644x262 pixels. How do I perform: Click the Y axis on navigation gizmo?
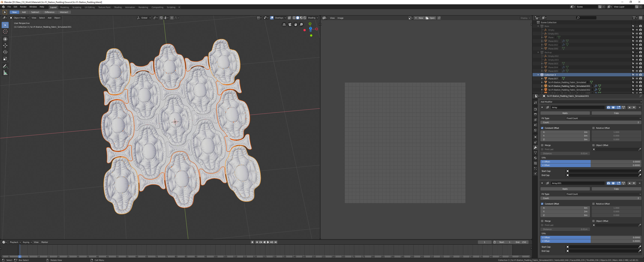(310, 24)
